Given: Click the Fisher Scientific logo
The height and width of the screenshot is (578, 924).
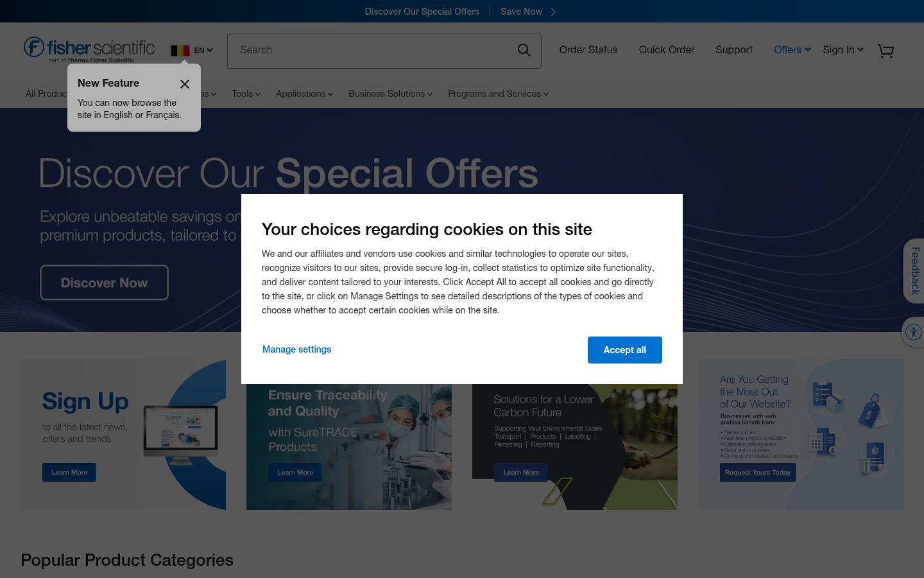Looking at the screenshot, I should [89, 49].
